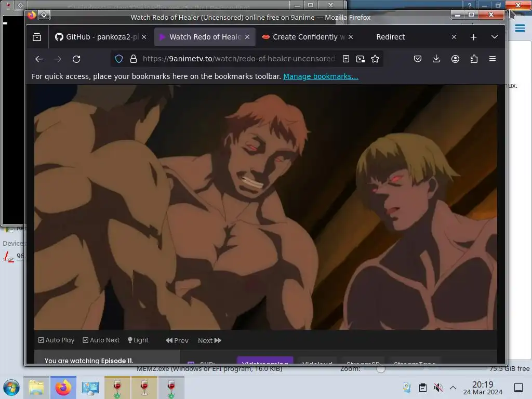Reload the current page
The image size is (532, 399).
(76, 59)
